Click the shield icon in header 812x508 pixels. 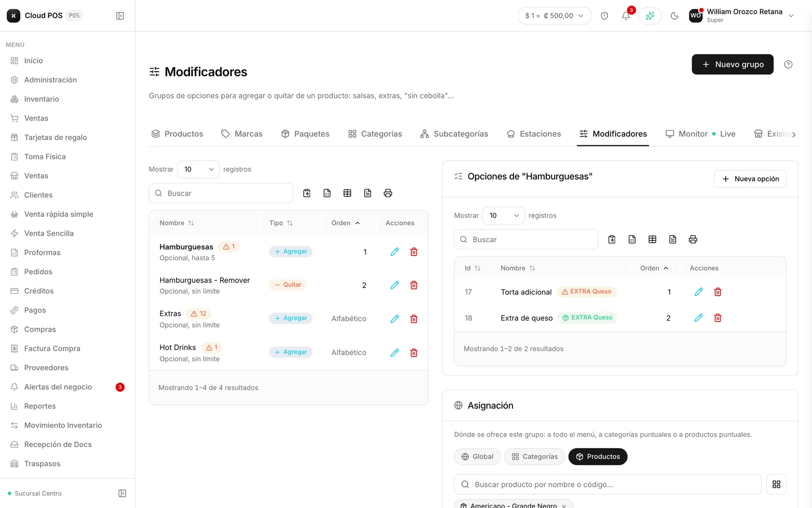point(604,16)
